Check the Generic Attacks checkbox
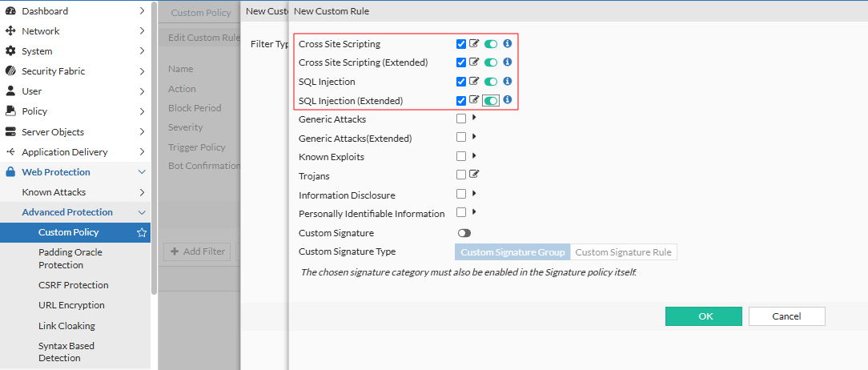The width and height of the screenshot is (868, 370). coord(461,119)
